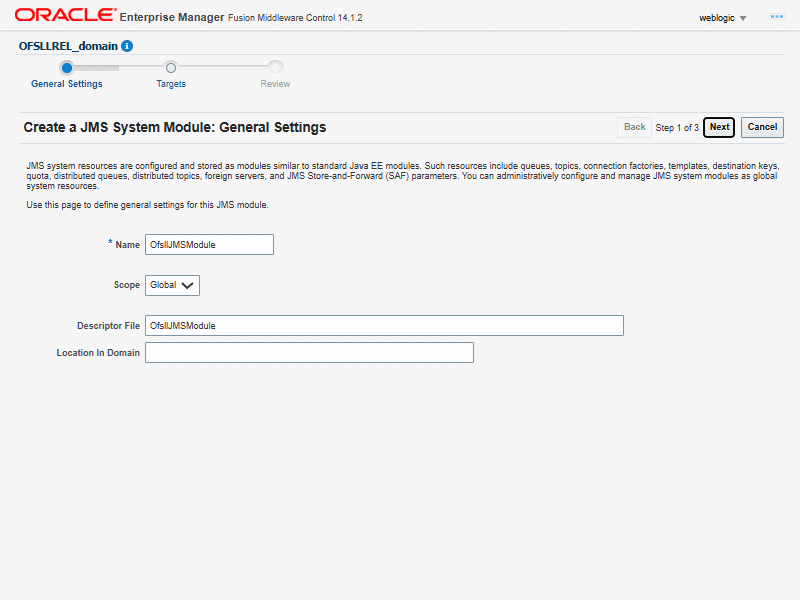Click the 'Use this page to define general settings' text
Image resolution: width=800 pixels, height=600 pixels.
147,205
